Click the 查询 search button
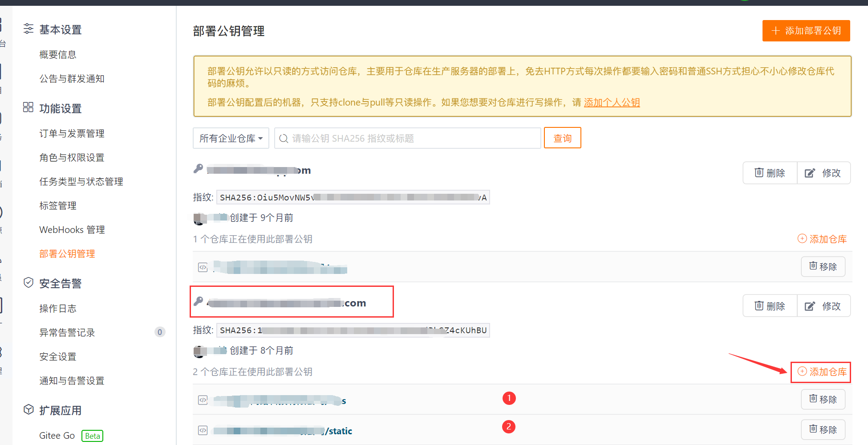This screenshot has height=445, width=868. click(x=562, y=138)
